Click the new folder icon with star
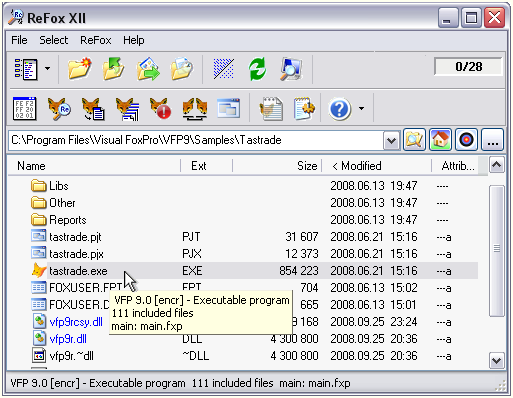This screenshot has width=513, height=398. 80,69
